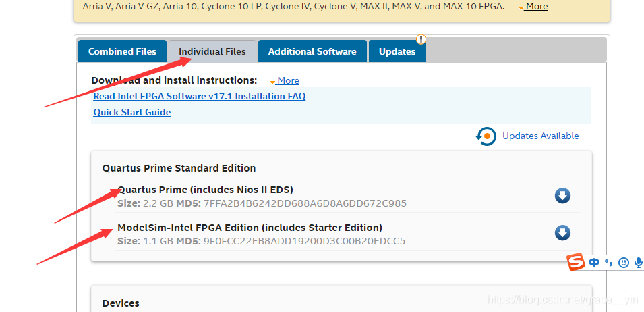Click the exclamation badge on Updates tab
Image resolution: width=644 pixels, height=312 pixels.
pyautogui.click(x=421, y=39)
